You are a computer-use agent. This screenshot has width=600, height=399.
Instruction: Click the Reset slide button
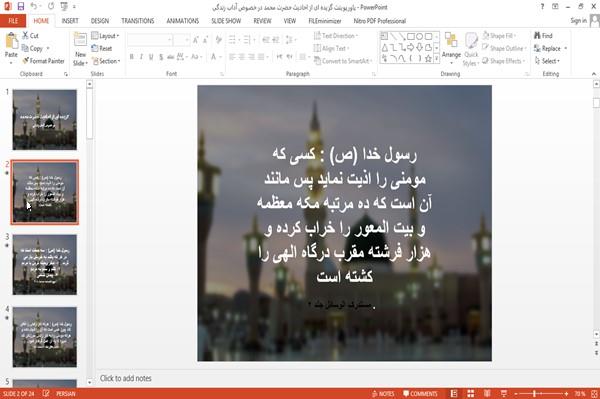[102, 48]
